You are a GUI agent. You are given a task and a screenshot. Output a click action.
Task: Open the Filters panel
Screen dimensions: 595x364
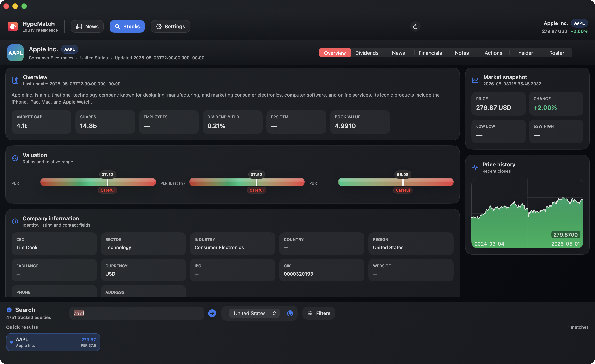(x=318, y=313)
